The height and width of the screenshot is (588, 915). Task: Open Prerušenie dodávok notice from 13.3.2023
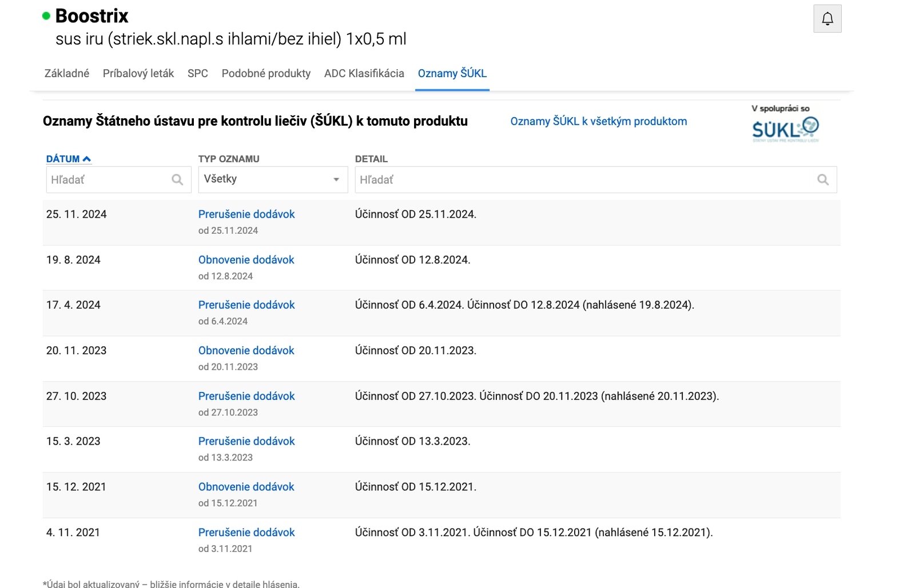tap(246, 441)
